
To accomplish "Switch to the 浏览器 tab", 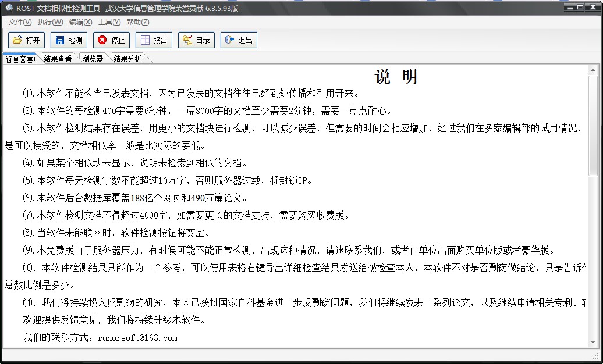I will pos(93,59).
